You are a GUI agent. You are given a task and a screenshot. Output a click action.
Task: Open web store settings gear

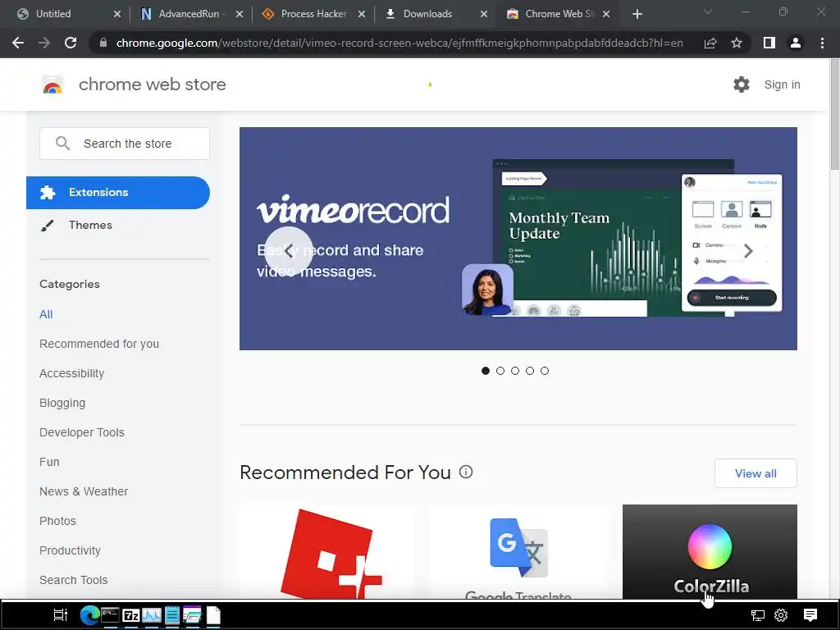tap(742, 84)
